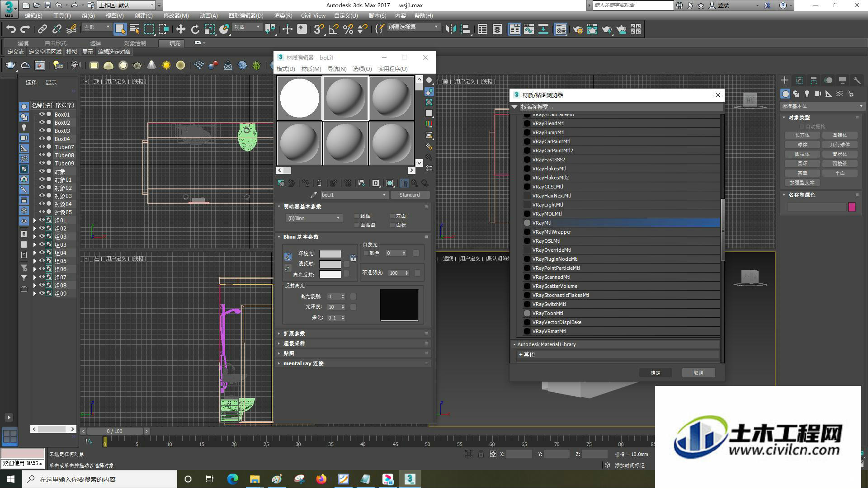Open the 修改器(M) menu
The width and height of the screenshot is (868, 489).
176,15
